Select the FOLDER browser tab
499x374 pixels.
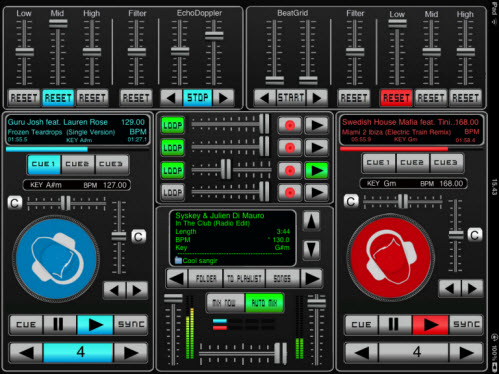206,279
